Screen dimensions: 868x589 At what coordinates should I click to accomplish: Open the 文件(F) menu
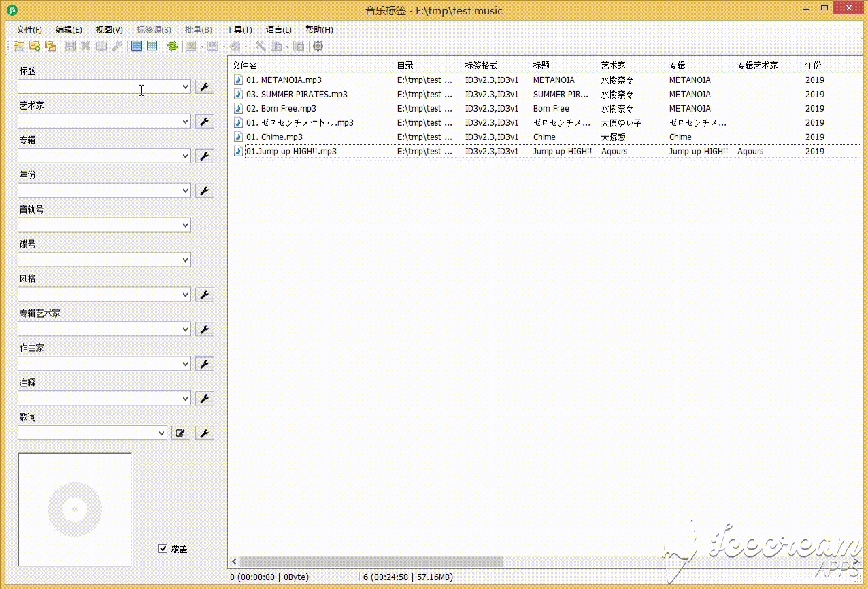pos(28,29)
